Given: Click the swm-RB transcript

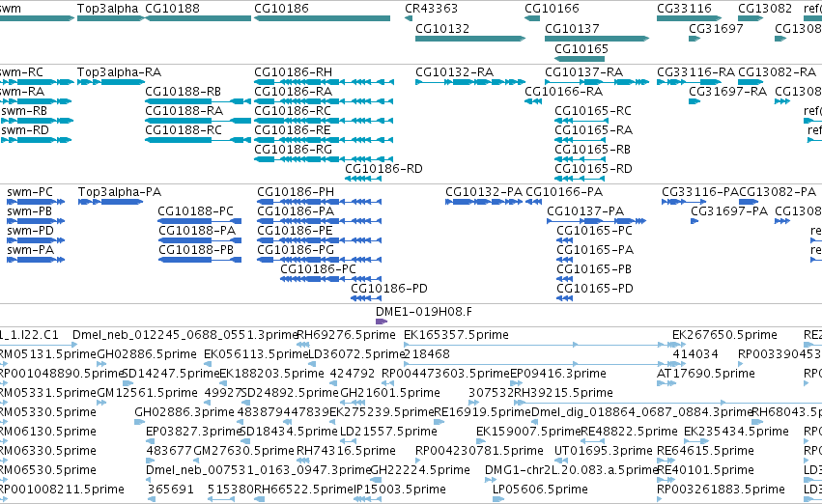Looking at the screenshot, I should click(x=37, y=121).
